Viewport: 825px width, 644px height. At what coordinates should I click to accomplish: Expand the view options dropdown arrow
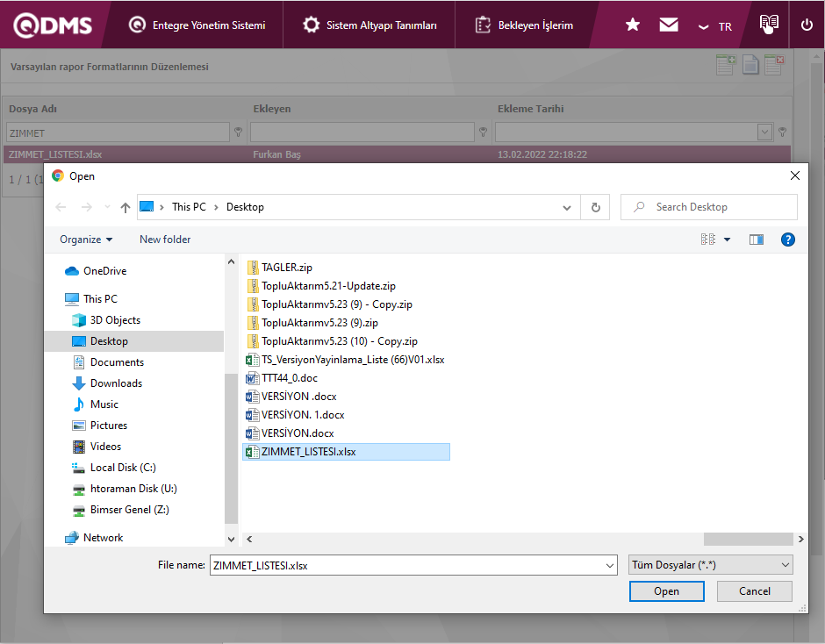[x=727, y=240]
